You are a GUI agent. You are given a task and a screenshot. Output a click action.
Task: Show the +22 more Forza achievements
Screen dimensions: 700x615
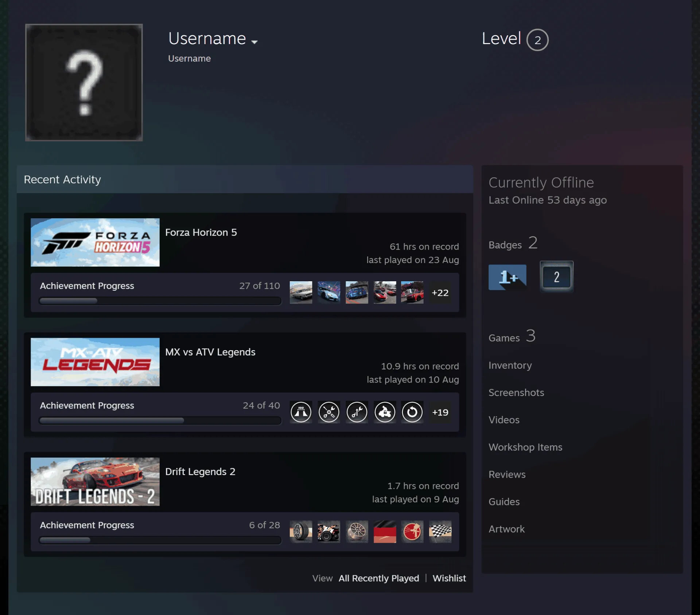pyautogui.click(x=440, y=293)
